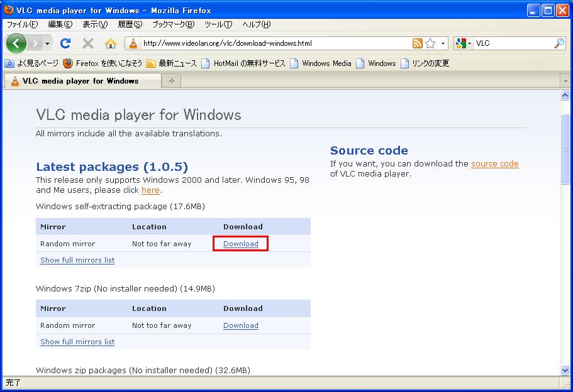Viewport: 573px width, 392px height.
Task: Click the orange RSS feed icon
Action: (x=417, y=43)
